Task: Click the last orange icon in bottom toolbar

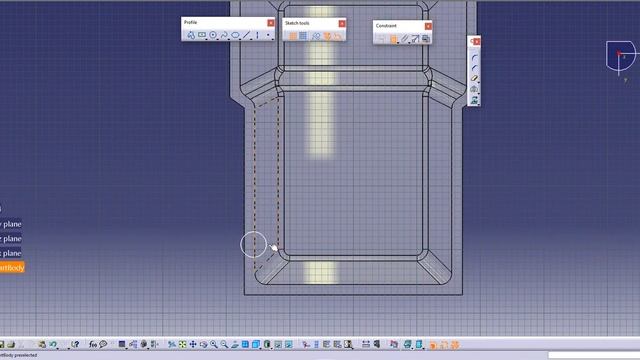Action: [x=455, y=345]
